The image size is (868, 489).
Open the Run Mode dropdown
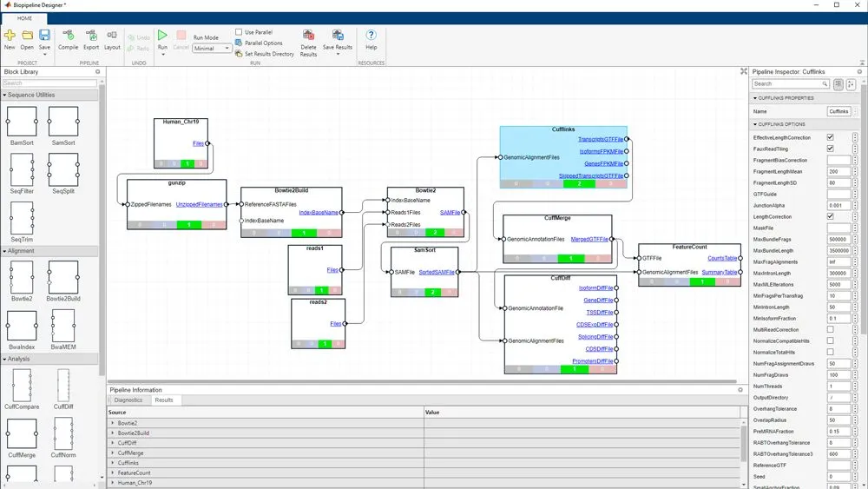212,49
